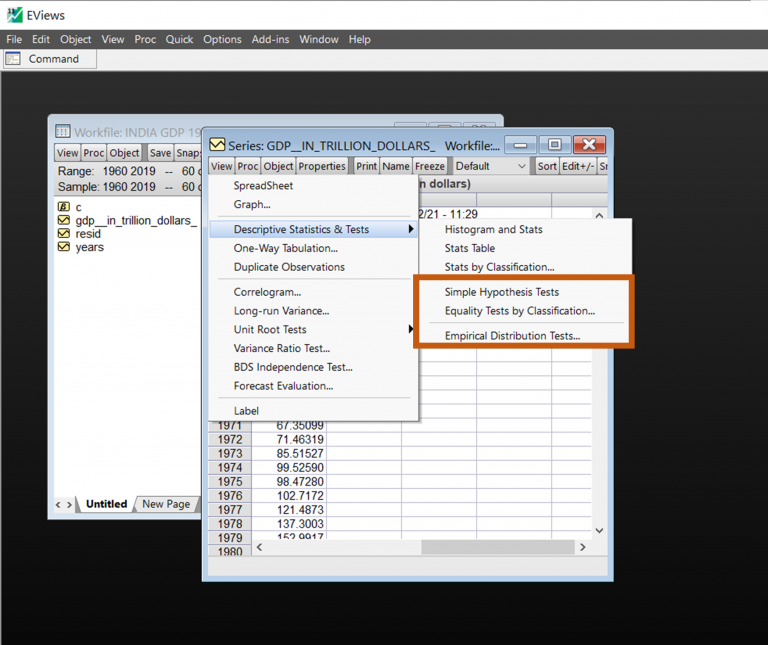
Task: Click Freeze button in Series toolbar
Action: (430, 166)
